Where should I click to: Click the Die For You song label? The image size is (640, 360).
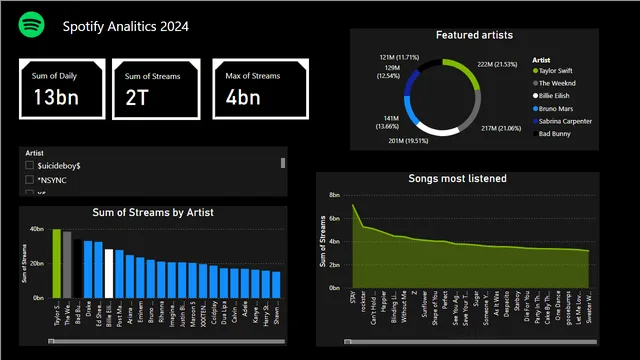pos(527,306)
